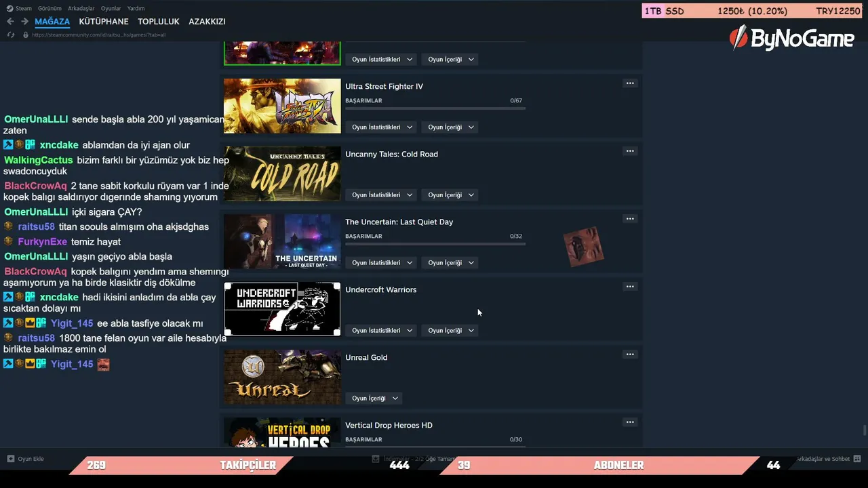Image resolution: width=868 pixels, height=488 pixels.
Task: Expand Oyun İstatistikleri for The Uncertain
Action: point(382,263)
